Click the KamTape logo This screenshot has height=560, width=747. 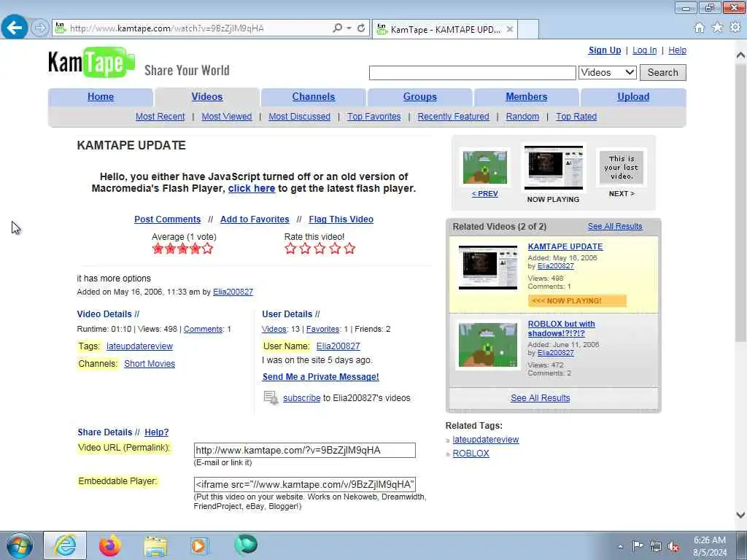click(91, 63)
